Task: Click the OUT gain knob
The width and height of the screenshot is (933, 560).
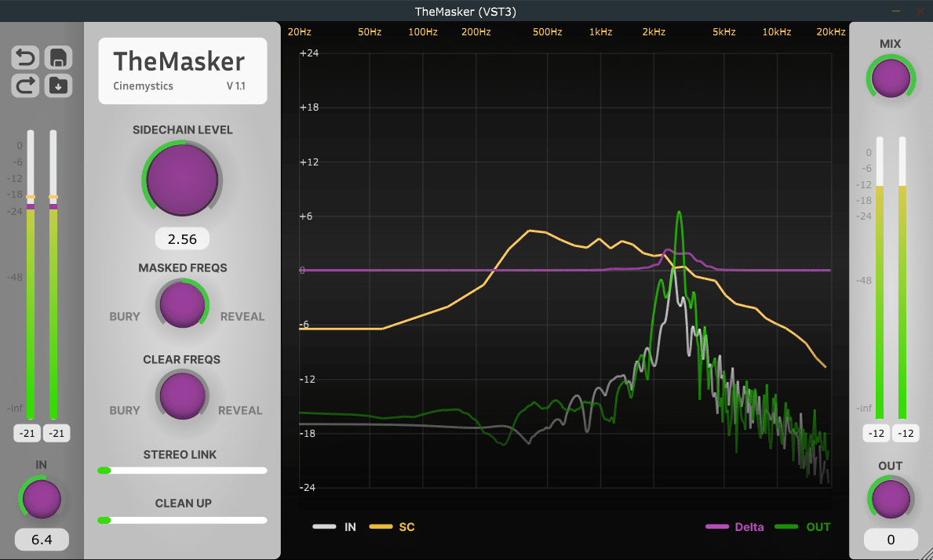Action: [x=891, y=499]
